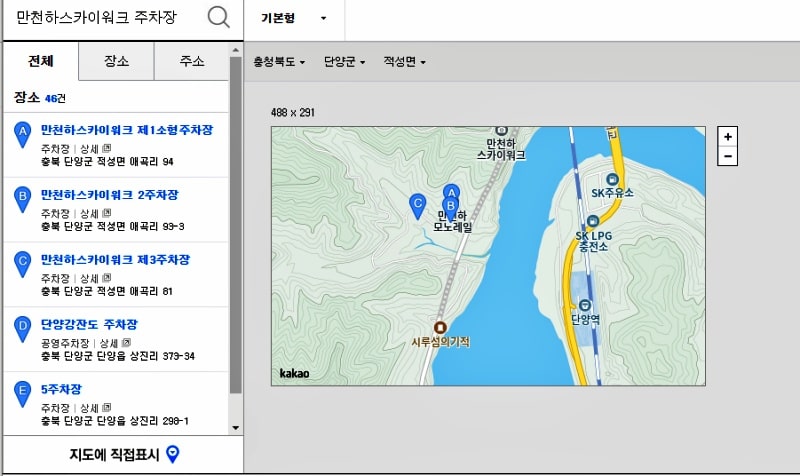Click the 만천하 모노레일 map label

453,221
